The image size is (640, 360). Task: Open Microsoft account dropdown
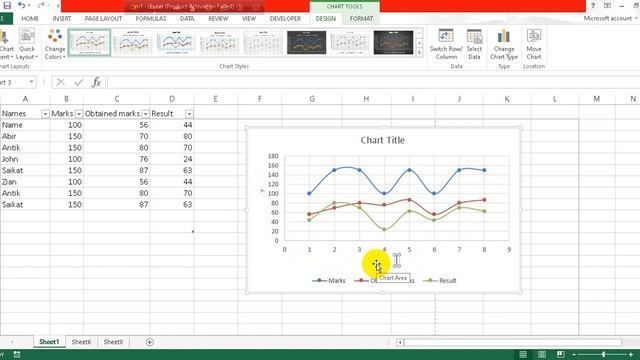(x=610, y=18)
